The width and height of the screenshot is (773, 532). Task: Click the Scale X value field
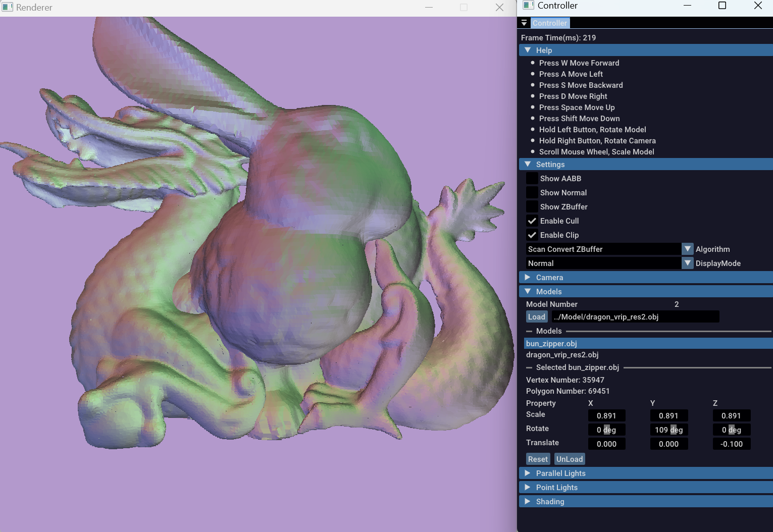606,416
